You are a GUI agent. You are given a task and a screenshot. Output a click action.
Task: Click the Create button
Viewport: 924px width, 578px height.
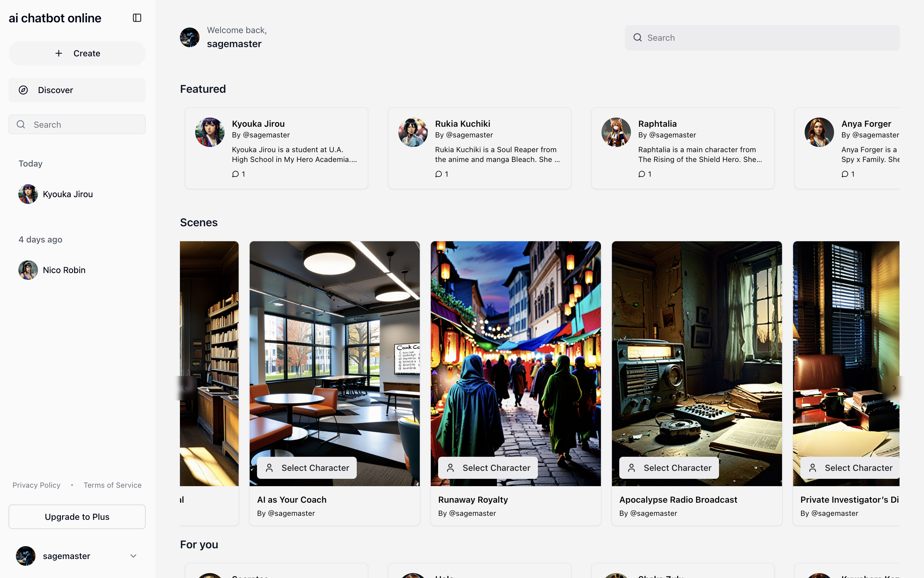(77, 54)
